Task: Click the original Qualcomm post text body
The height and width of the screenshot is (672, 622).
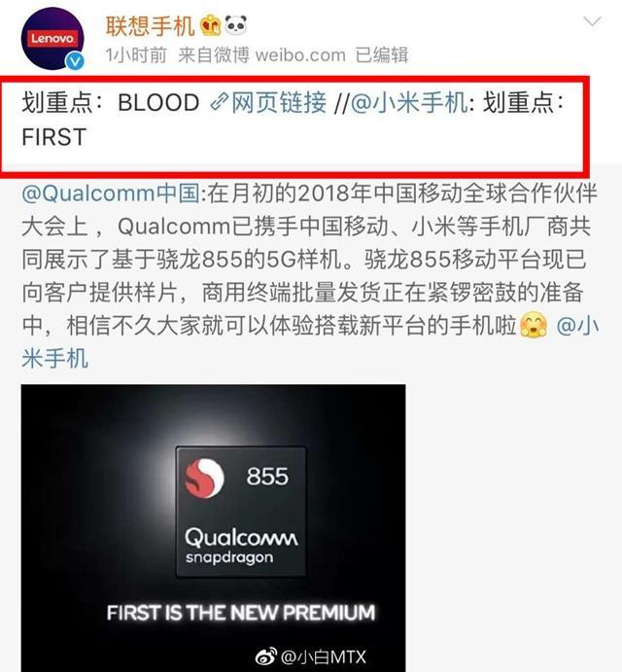Action: [310, 275]
